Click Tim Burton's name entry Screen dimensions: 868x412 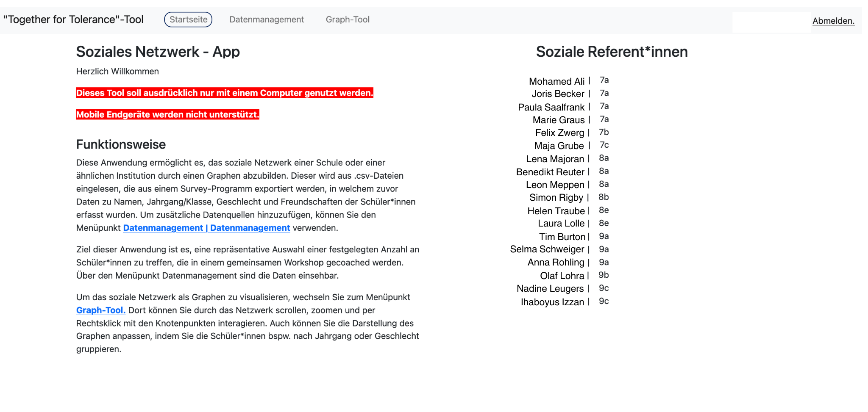tap(562, 237)
